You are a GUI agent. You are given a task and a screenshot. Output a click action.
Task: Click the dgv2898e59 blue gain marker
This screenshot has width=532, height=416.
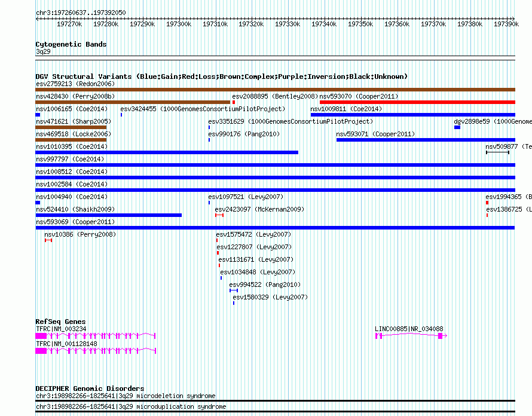[x=457, y=127]
